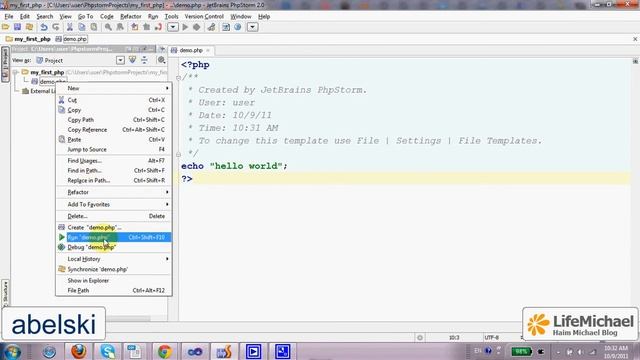Select Synchronize 'demo.php' entry
640x360 pixels.
(x=114, y=269)
